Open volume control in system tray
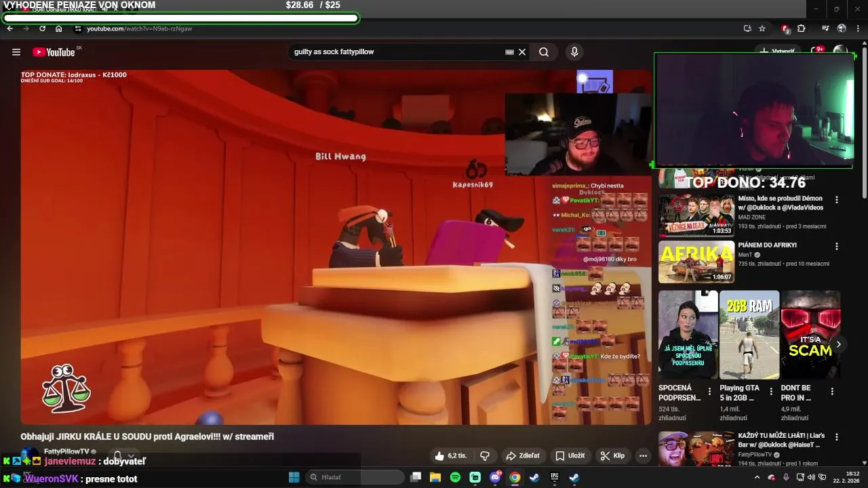 [811, 477]
